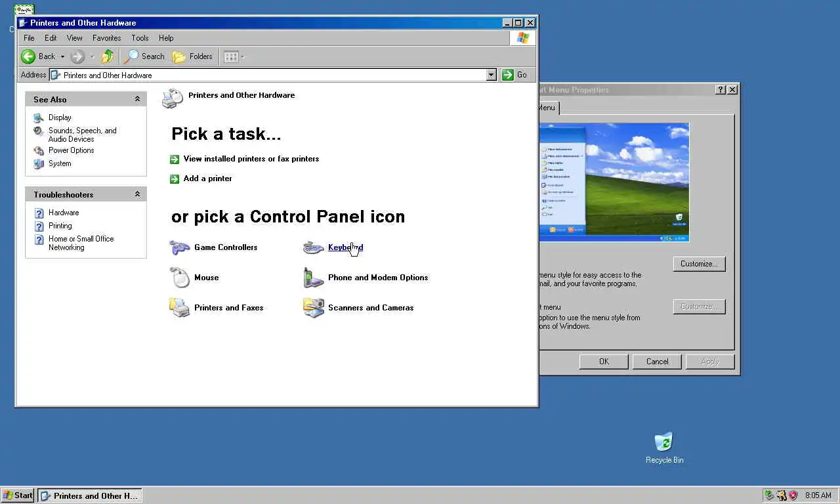Click the Windows flag logo in toolbar
This screenshot has width=840, height=504.
(x=523, y=38)
